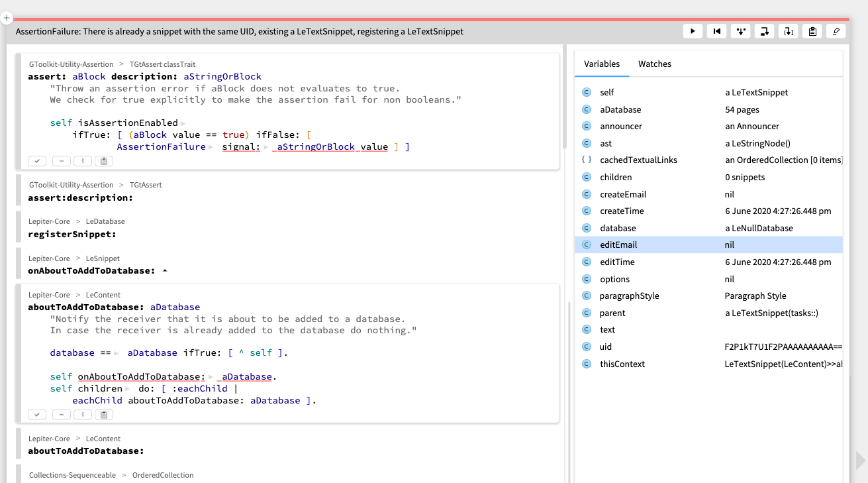Open GToolkit-Utility-Assertion package of TGtAssert classTrait

[x=72, y=65]
